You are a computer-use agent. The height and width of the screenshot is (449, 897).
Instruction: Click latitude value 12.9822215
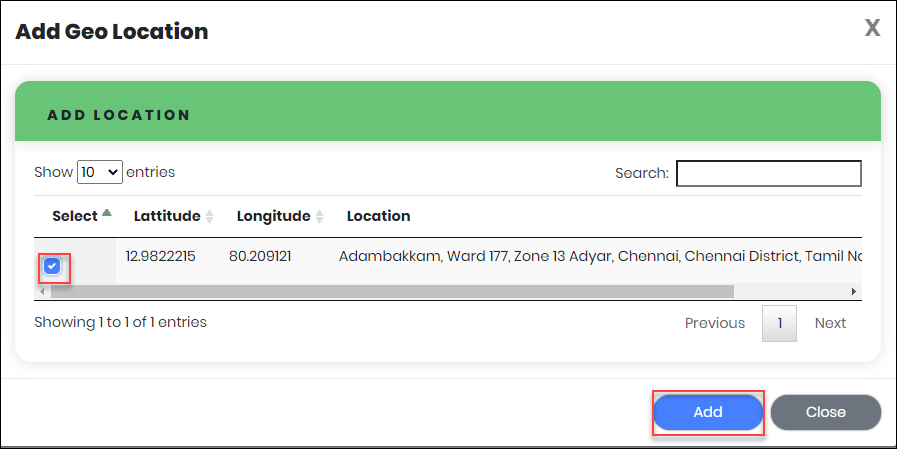(x=160, y=256)
